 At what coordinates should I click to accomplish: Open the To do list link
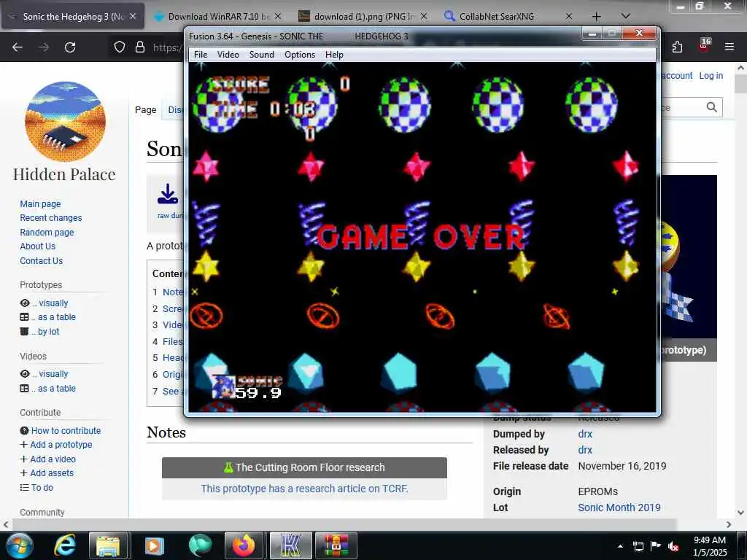click(x=42, y=488)
